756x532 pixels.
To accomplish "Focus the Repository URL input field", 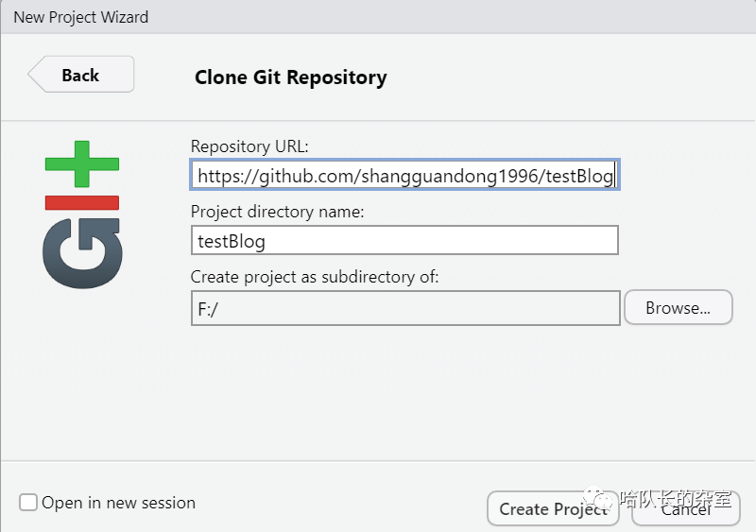I will [405, 175].
